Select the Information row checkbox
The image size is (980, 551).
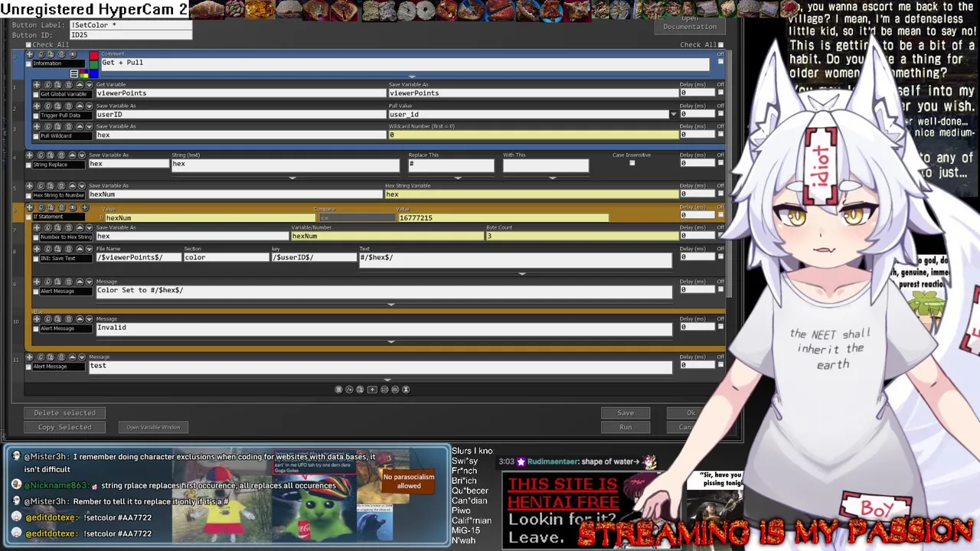pos(28,64)
